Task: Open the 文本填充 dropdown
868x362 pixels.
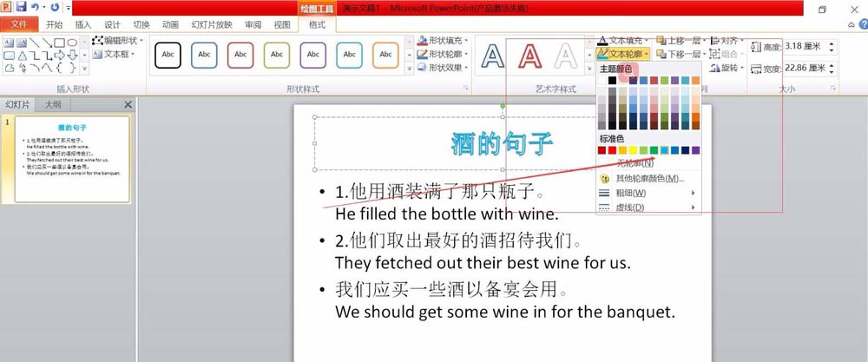Action: pos(623,41)
